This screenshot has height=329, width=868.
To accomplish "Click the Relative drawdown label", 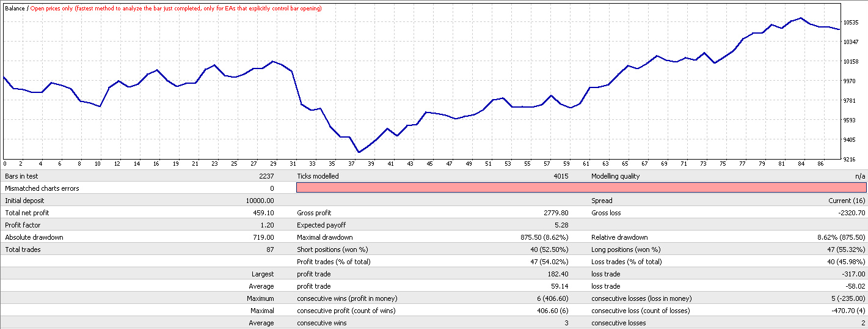I will (x=619, y=237).
